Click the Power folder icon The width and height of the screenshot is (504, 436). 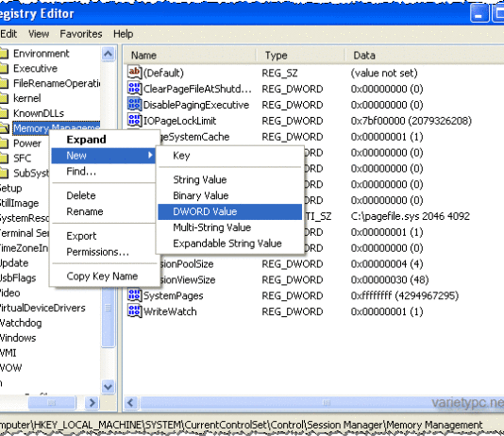[x=4, y=143]
